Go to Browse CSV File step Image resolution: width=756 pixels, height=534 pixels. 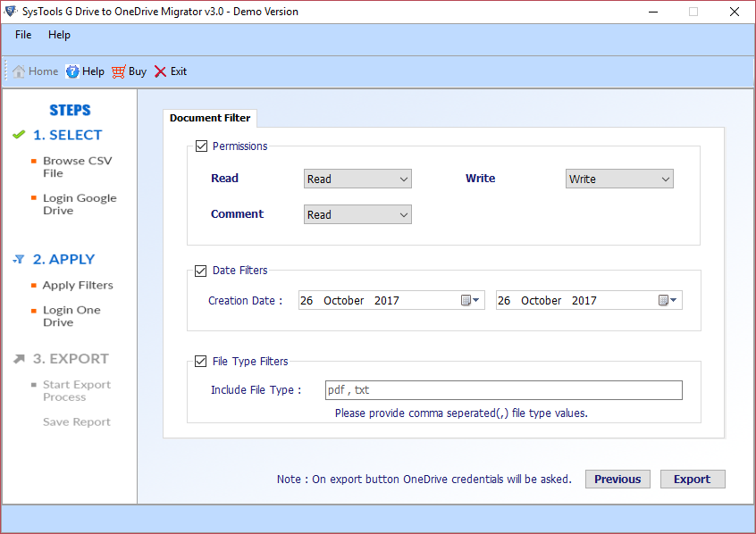tap(77, 167)
